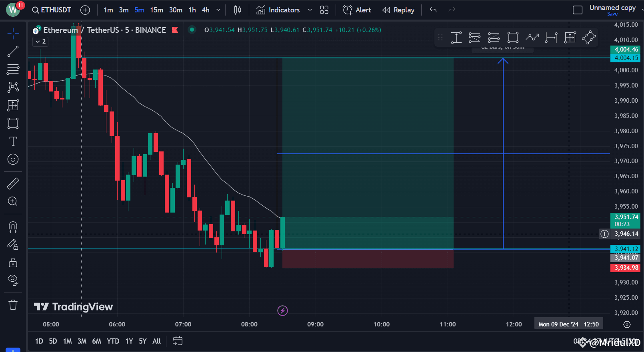
Task: Click the red flag next to BINANCE
Action: click(175, 30)
